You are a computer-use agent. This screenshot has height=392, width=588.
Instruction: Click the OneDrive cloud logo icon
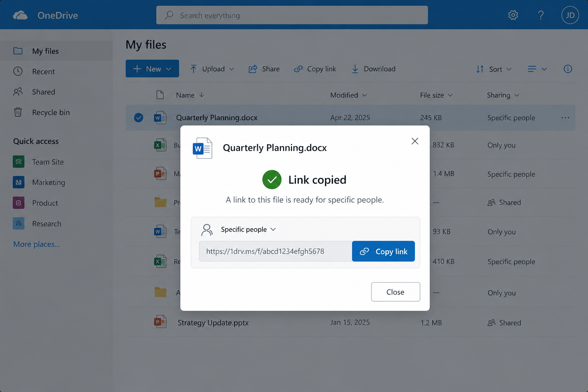point(20,15)
